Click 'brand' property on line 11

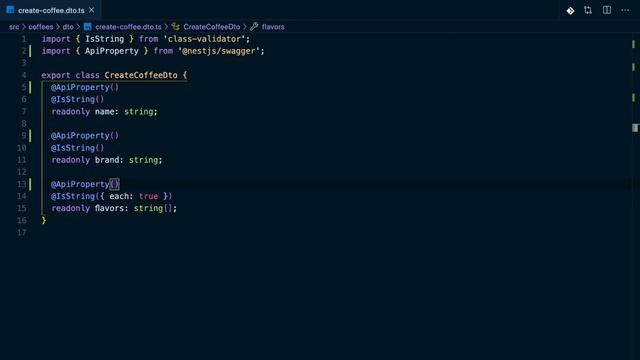pos(107,160)
